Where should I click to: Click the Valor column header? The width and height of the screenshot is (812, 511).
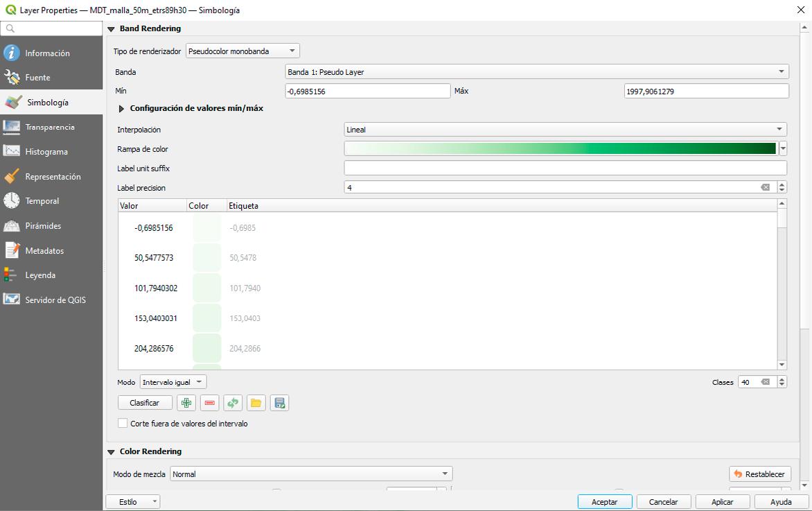(152, 206)
